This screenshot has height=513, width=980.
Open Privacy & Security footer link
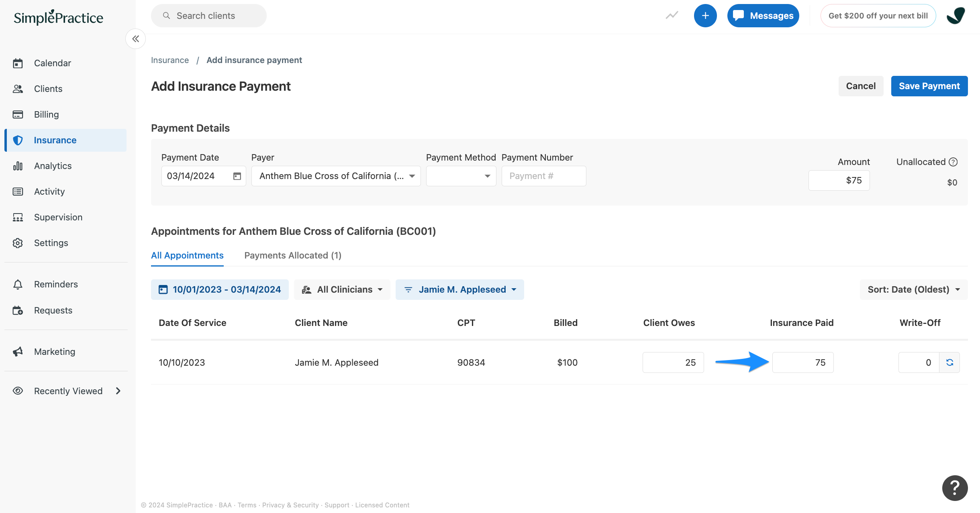point(290,505)
